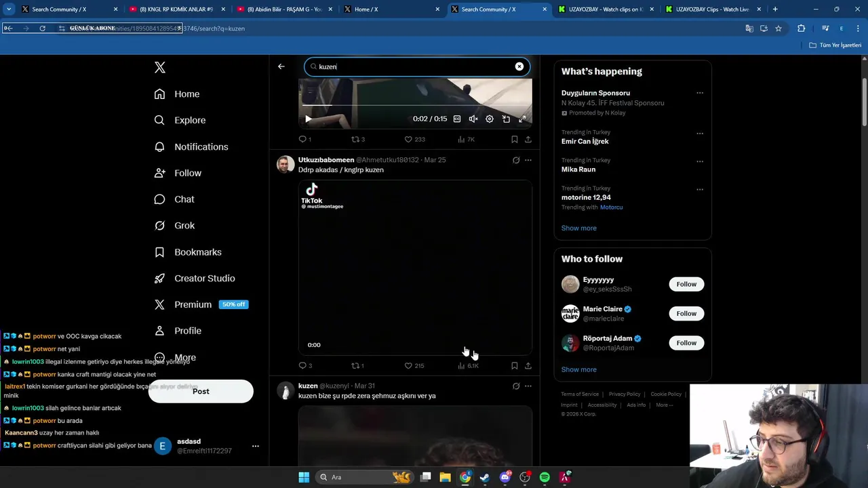
Task: Open Chrome extensions puzzle icon
Action: (x=802, y=28)
